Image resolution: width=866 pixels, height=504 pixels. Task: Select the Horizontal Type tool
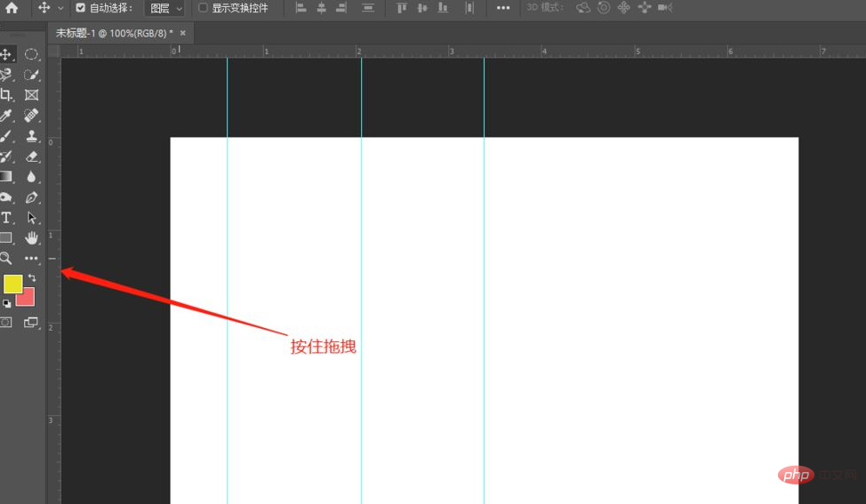[6, 218]
